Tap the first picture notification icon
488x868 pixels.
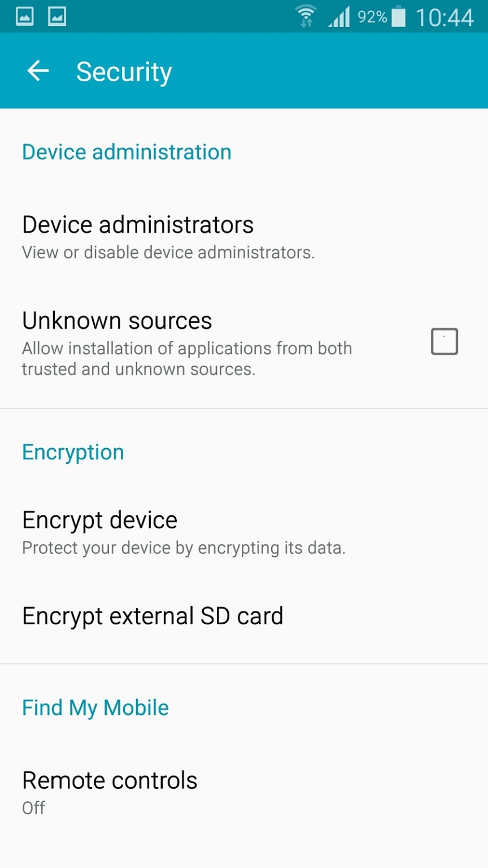25,16
